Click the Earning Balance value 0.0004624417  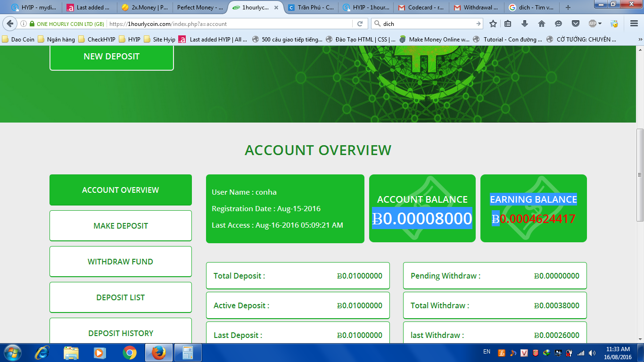[534, 219]
